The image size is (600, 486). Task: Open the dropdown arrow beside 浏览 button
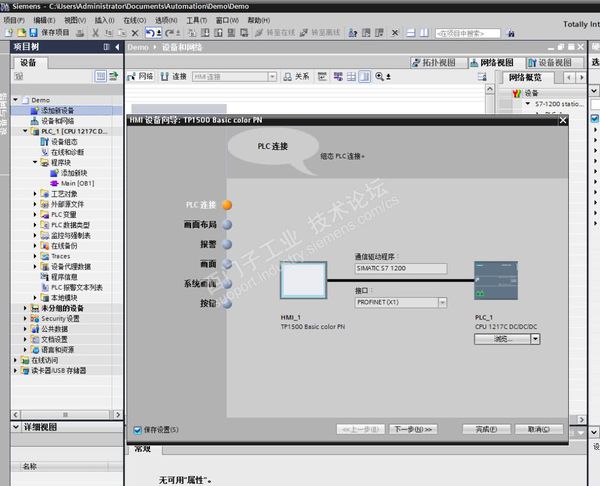(536, 339)
